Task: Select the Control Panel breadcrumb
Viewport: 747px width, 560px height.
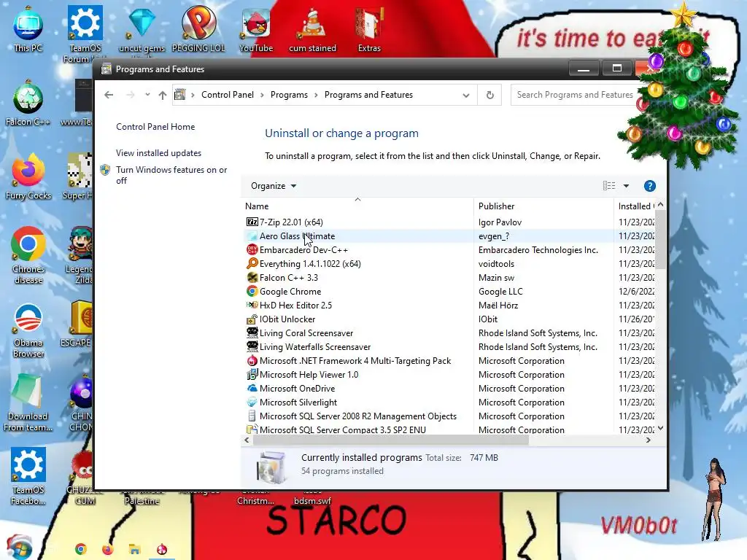Action: tap(228, 95)
